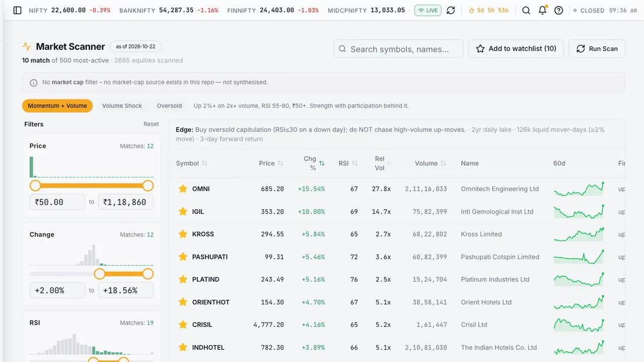Click the NIFTY 22,600.00 ticker
The width and height of the screenshot is (644, 362).
[x=70, y=11]
